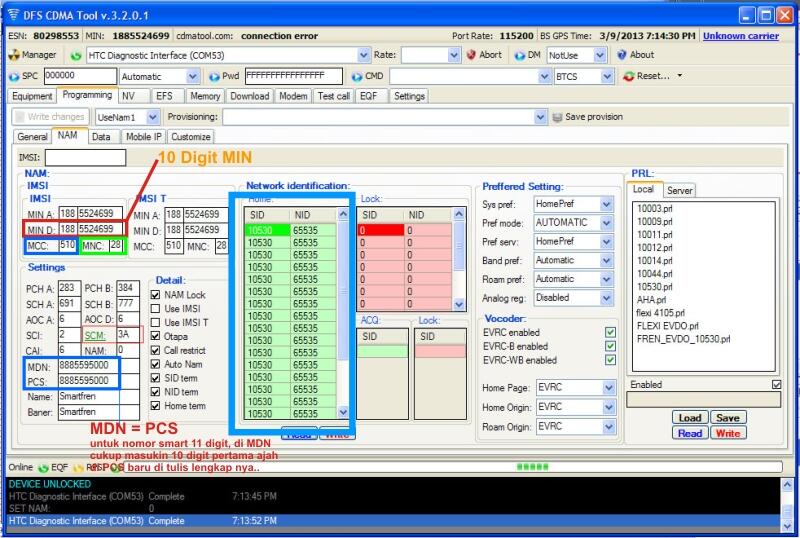800x538 pixels.
Task: Open the UseNam1 dropdown
Action: [x=153, y=117]
